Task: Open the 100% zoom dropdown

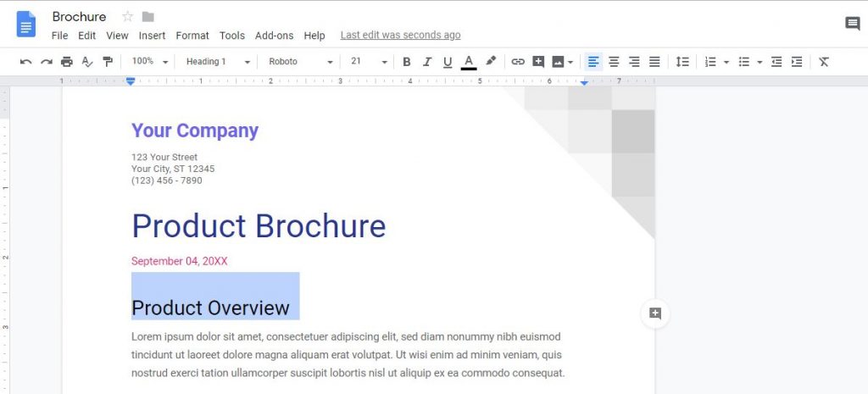Action: pos(149,61)
